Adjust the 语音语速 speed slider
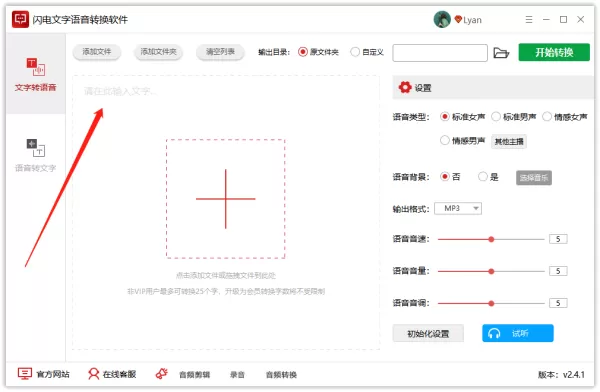The width and height of the screenshot is (600, 392). pyautogui.click(x=491, y=239)
